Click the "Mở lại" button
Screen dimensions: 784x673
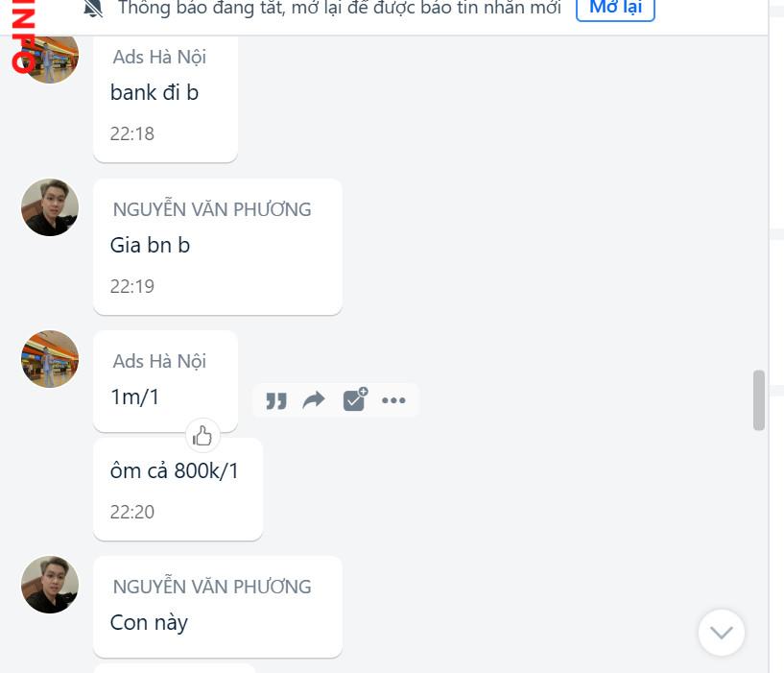[615, 8]
